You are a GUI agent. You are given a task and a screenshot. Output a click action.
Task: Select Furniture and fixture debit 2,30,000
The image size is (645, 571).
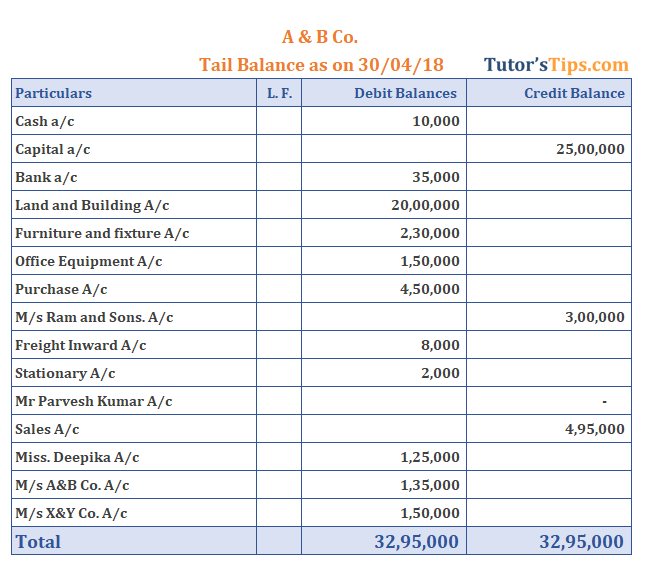pyautogui.click(x=430, y=233)
